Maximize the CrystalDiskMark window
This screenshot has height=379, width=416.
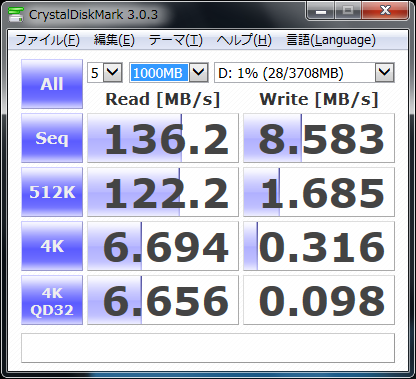pos(348,11)
